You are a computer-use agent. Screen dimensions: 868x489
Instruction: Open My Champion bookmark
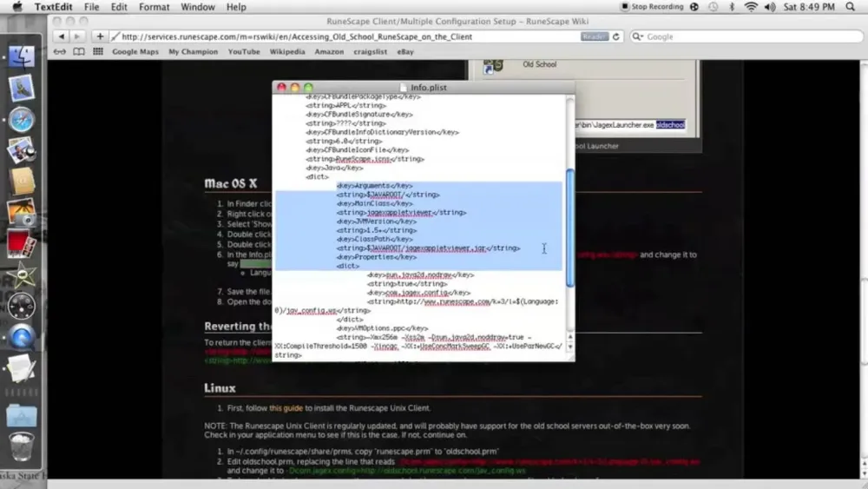[194, 51]
